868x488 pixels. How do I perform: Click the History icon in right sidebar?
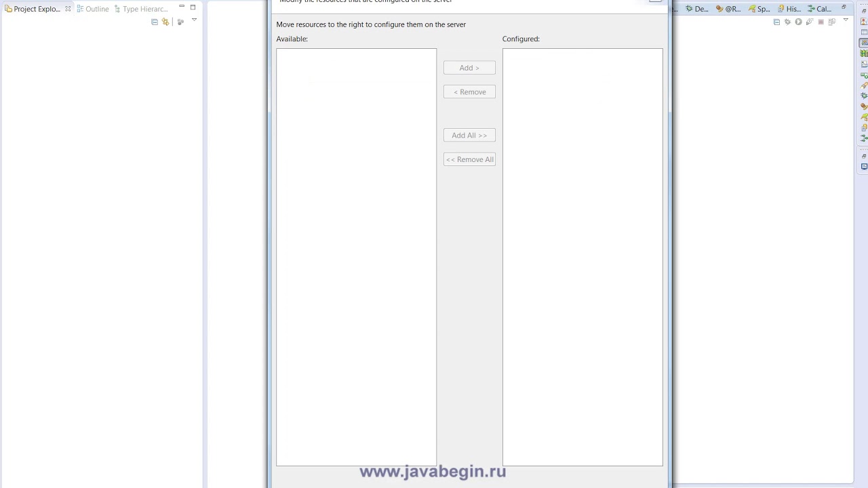(864, 127)
